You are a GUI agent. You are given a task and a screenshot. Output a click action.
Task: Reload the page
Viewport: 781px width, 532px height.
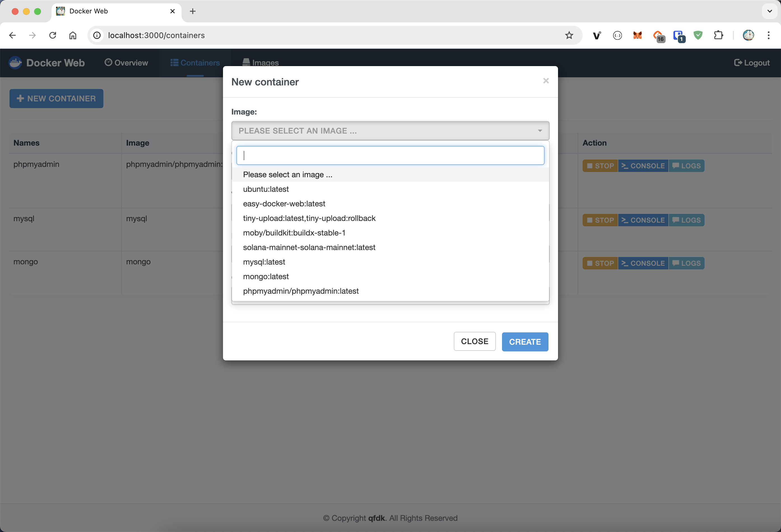point(53,35)
